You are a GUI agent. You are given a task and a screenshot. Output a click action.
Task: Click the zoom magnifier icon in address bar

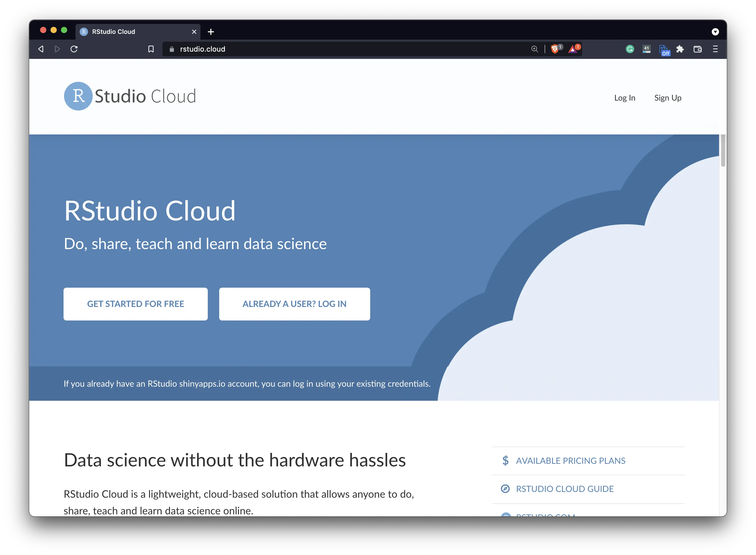(x=534, y=50)
